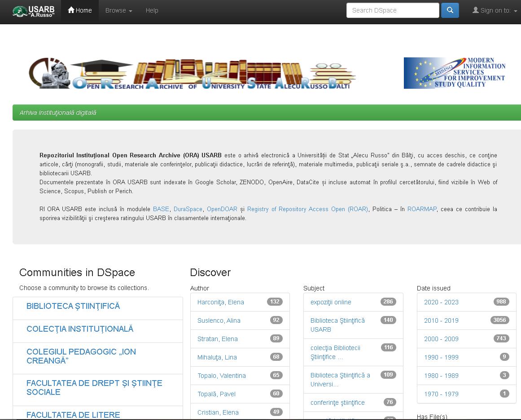Click the Discover heading

210,273
